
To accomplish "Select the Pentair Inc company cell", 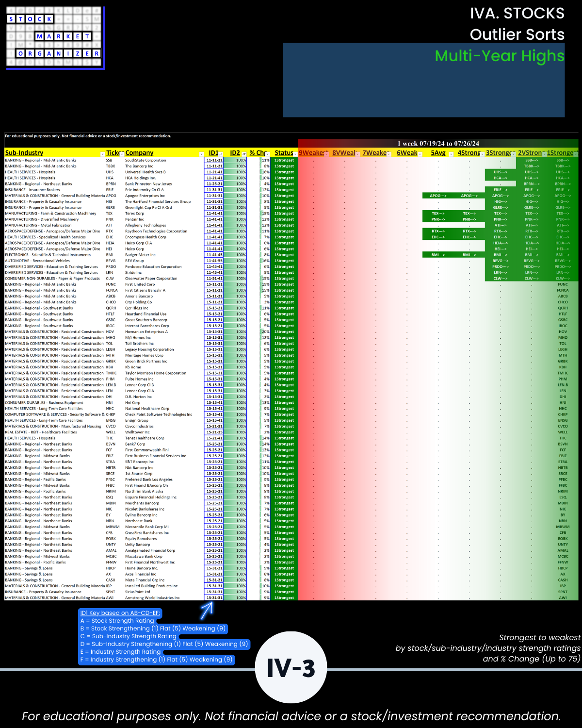I will pos(164,219).
